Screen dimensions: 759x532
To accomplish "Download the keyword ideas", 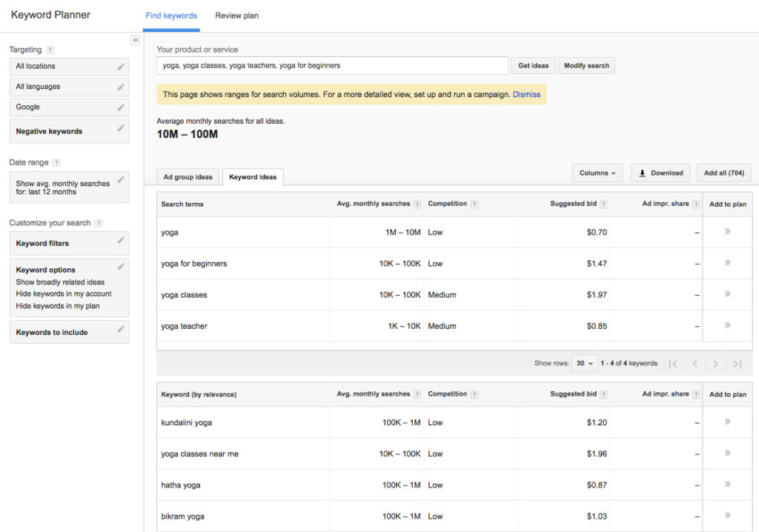I will (x=660, y=173).
